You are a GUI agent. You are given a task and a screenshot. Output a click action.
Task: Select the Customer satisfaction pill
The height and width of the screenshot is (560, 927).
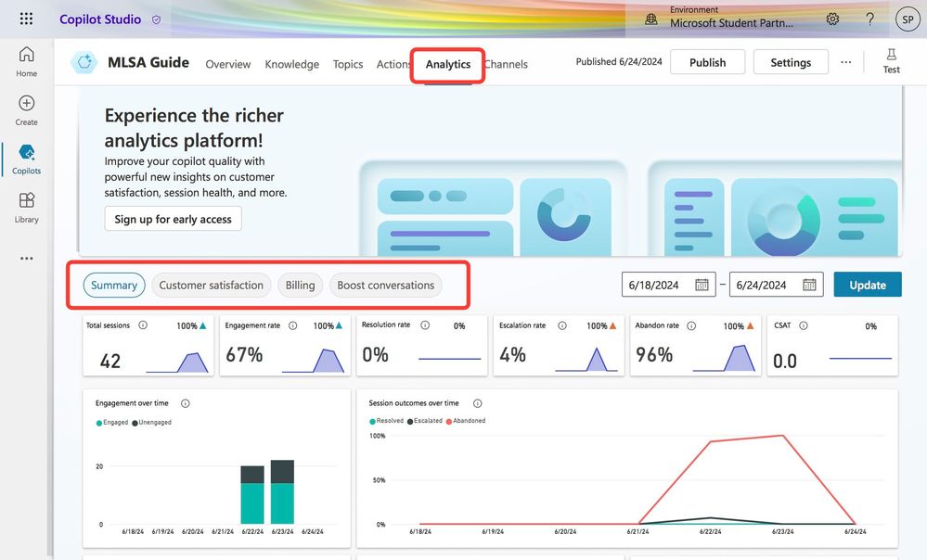pos(211,286)
